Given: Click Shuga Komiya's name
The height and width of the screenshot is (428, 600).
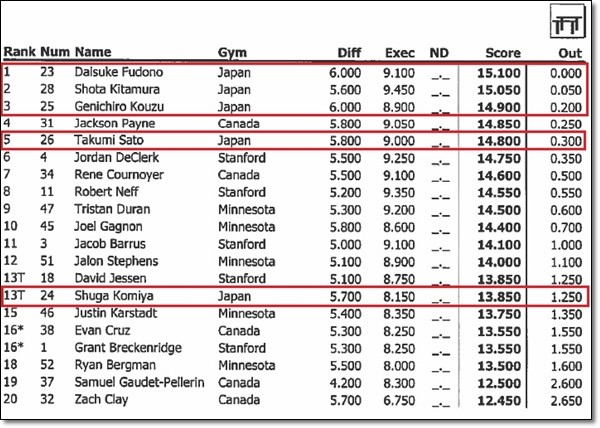Looking at the screenshot, I should [x=114, y=296].
